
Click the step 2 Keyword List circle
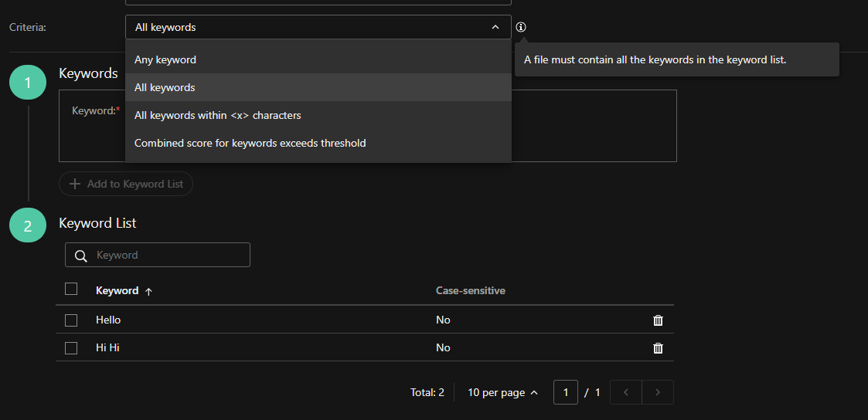tap(28, 225)
